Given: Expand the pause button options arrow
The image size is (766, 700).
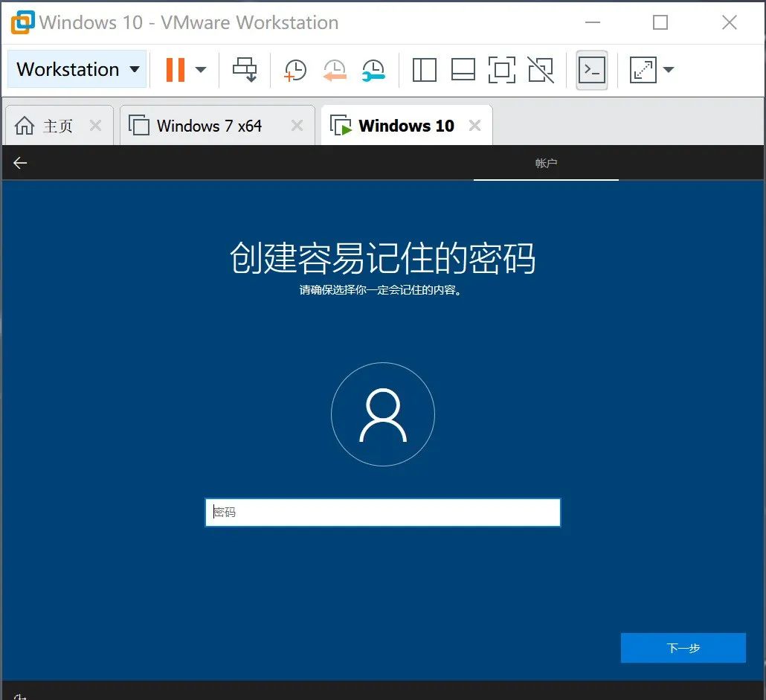Looking at the screenshot, I should click(201, 69).
